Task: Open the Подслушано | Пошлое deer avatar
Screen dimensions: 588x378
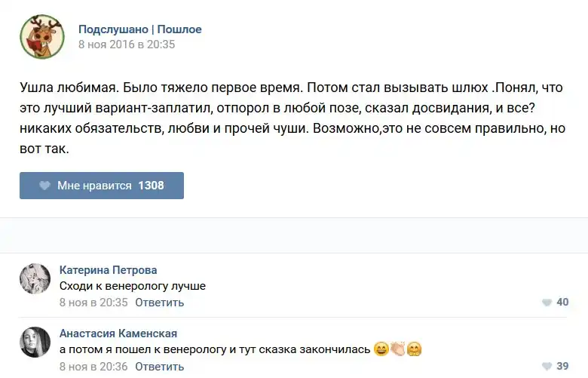Action: tap(41, 36)
